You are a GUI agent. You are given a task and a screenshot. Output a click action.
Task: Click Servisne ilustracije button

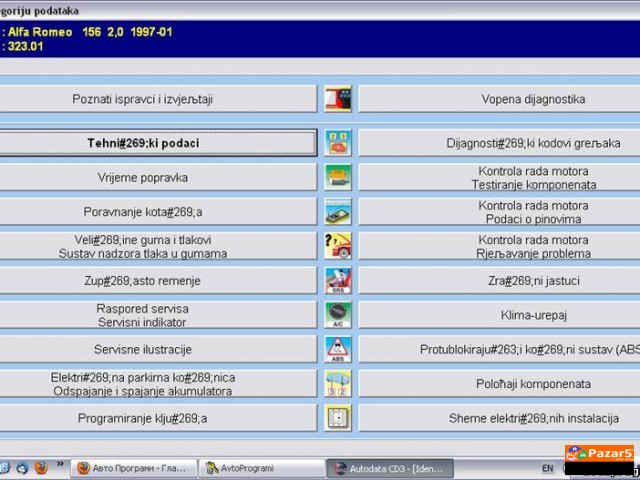(157, 350)
